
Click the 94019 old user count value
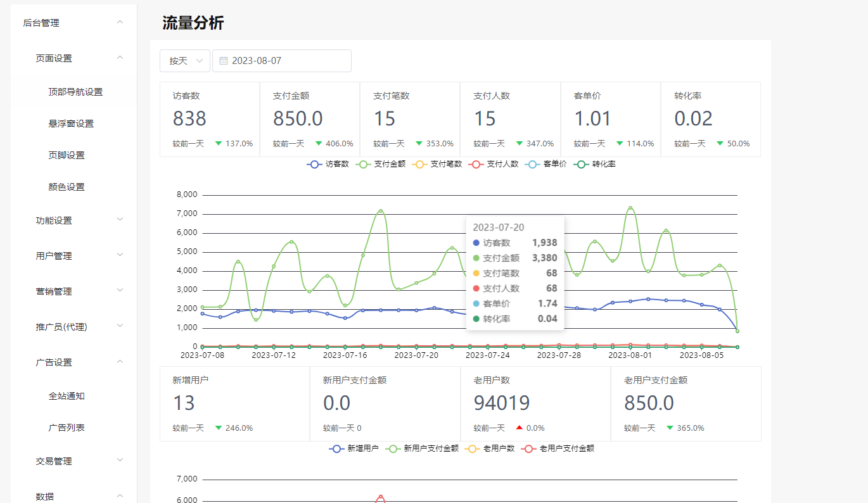click(502, 403)
